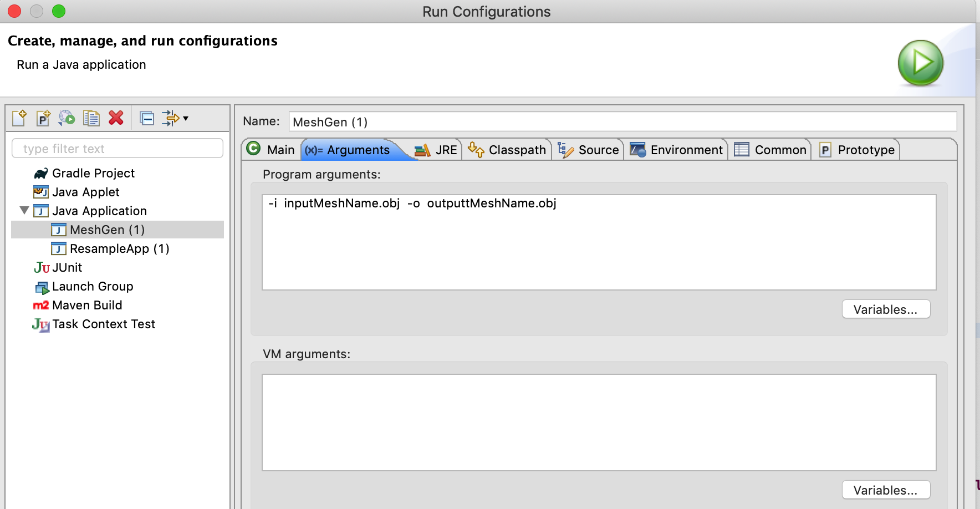
Task: Click Variables button under VM arguments
Action: click(x=885, y=490)
